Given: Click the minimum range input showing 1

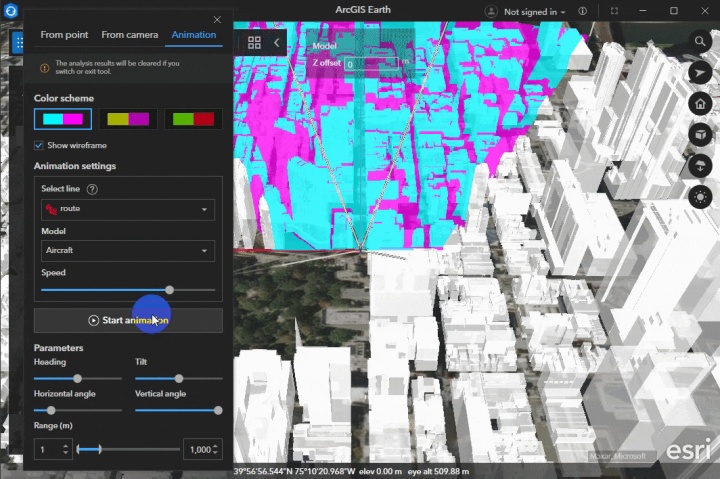Looking at the screenshot, I should click(x=48, y=449).
